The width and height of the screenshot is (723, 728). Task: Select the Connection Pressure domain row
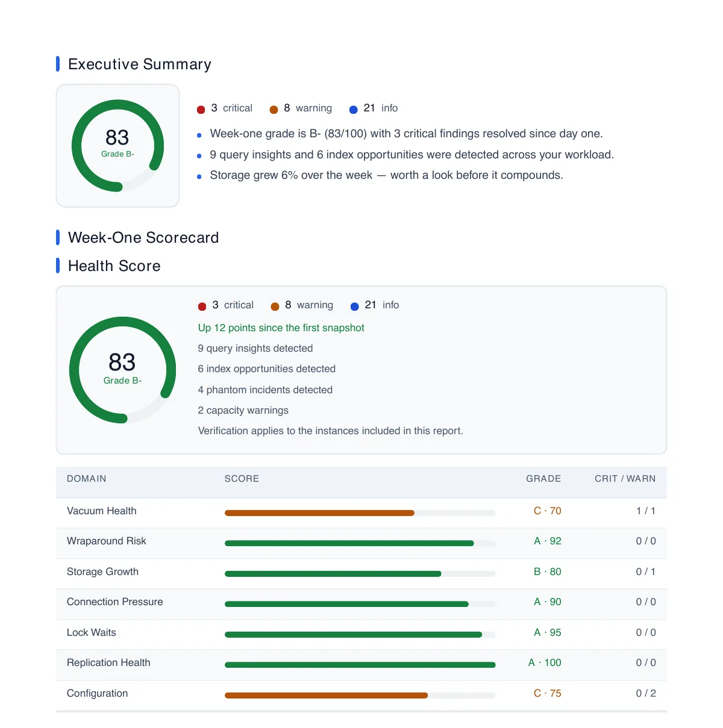click(x=361, y=605)
